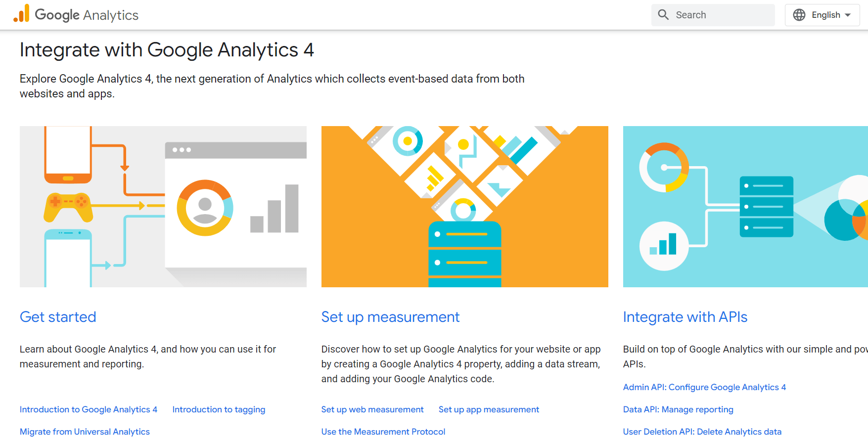The width and height of the screenshot is (868, 446).
Task: Click the search magnifier icon
Action: click(663, 15)
